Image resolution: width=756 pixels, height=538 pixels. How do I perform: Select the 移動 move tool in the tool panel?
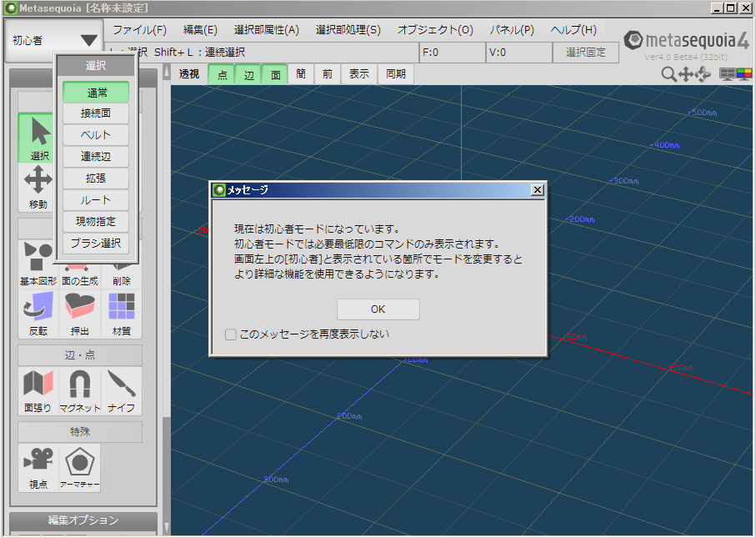coord(38,187)
